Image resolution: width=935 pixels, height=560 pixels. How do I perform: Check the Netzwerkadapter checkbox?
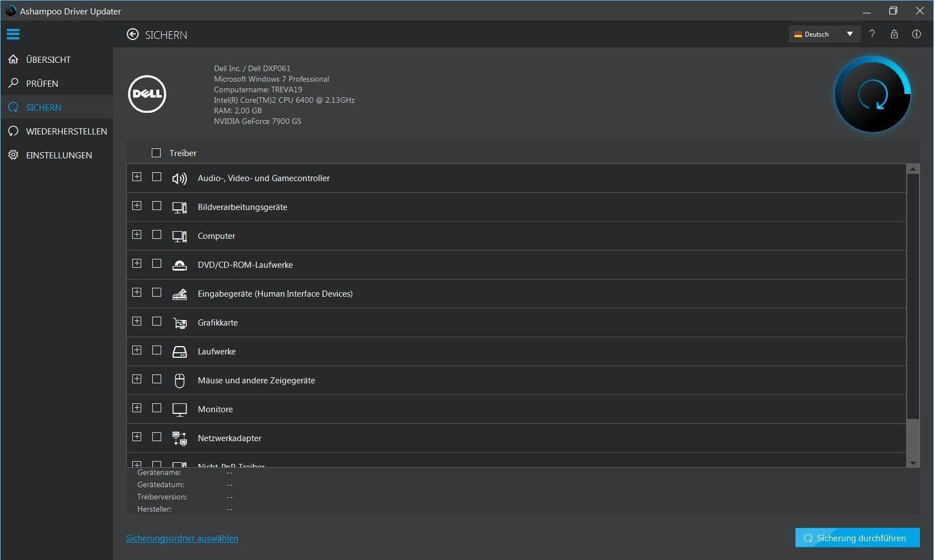[x=157, y=437]
